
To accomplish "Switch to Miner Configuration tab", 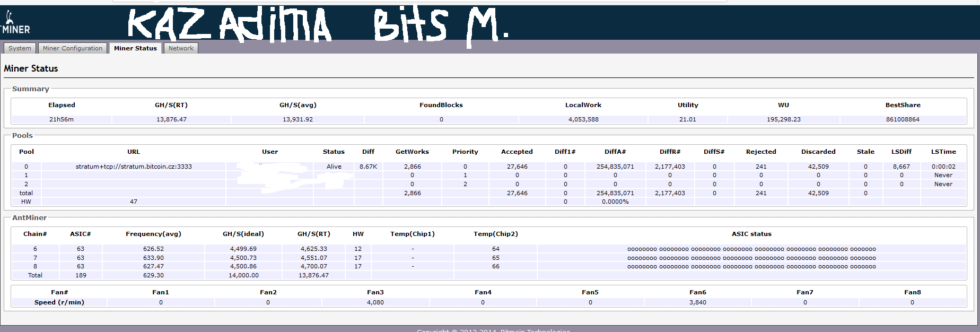I will tap(73, 48).
